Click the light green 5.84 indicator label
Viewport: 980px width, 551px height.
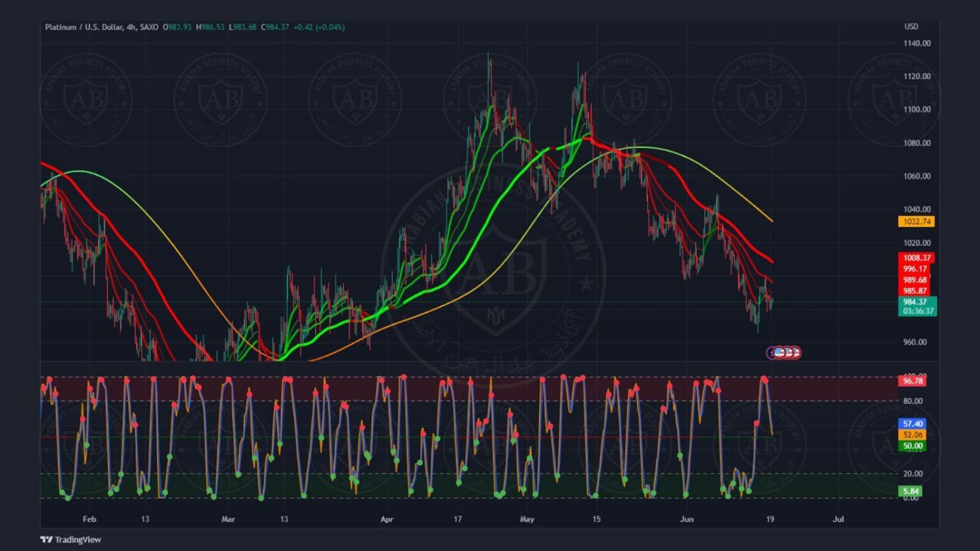point(911,491)
